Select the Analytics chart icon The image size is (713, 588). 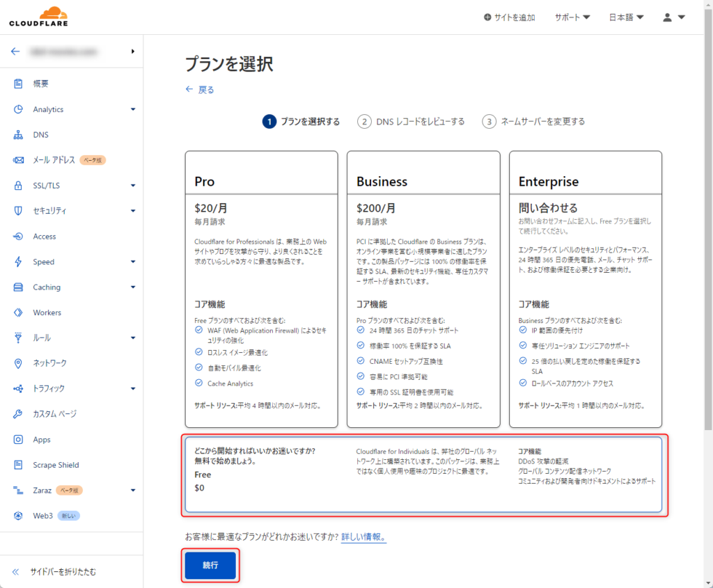[18, 109]
